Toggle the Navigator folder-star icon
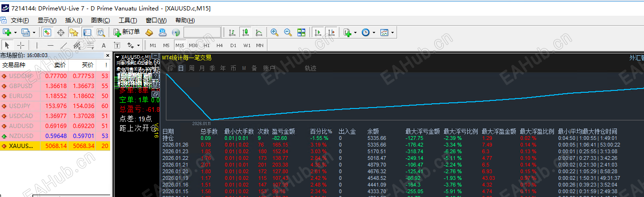644x197 pixels. 74,32
